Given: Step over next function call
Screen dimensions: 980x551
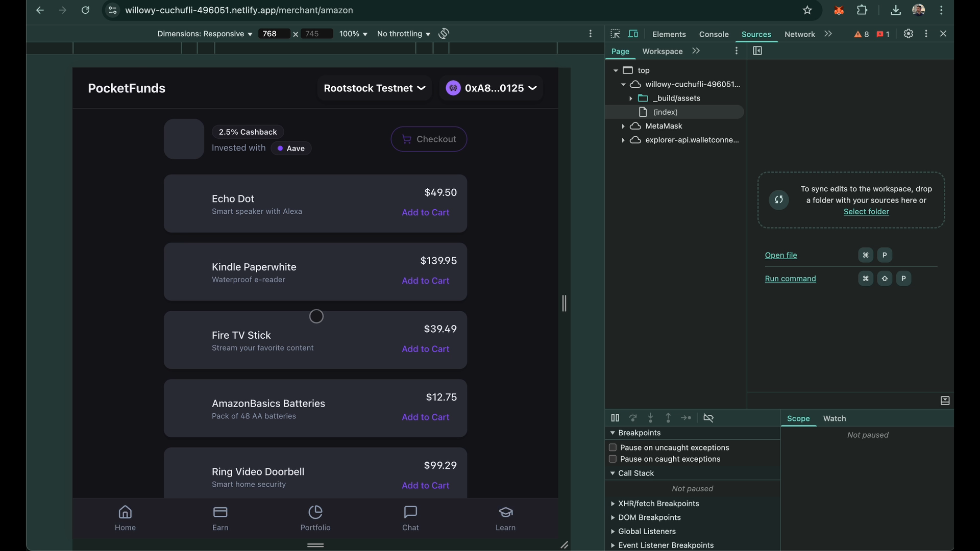Looking at the screenshot, I should coord(633,418).
